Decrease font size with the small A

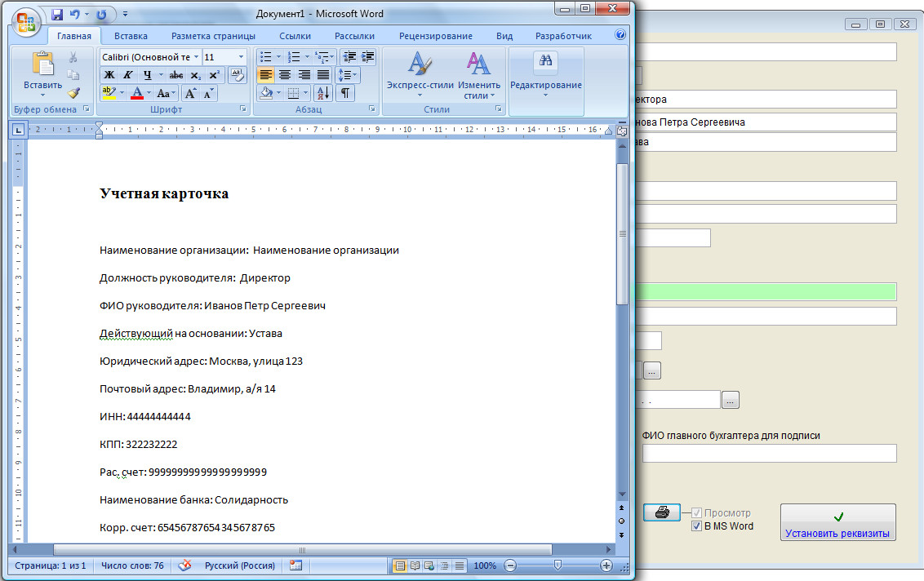click(208, 93)
